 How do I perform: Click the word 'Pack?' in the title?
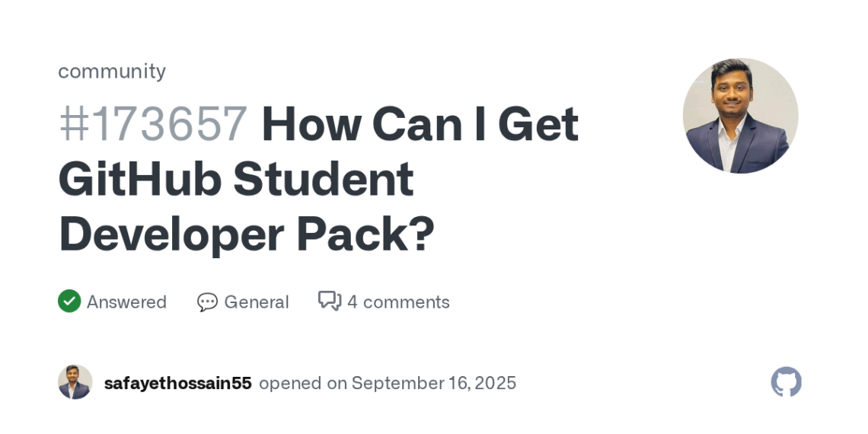[x=365, y=235]
